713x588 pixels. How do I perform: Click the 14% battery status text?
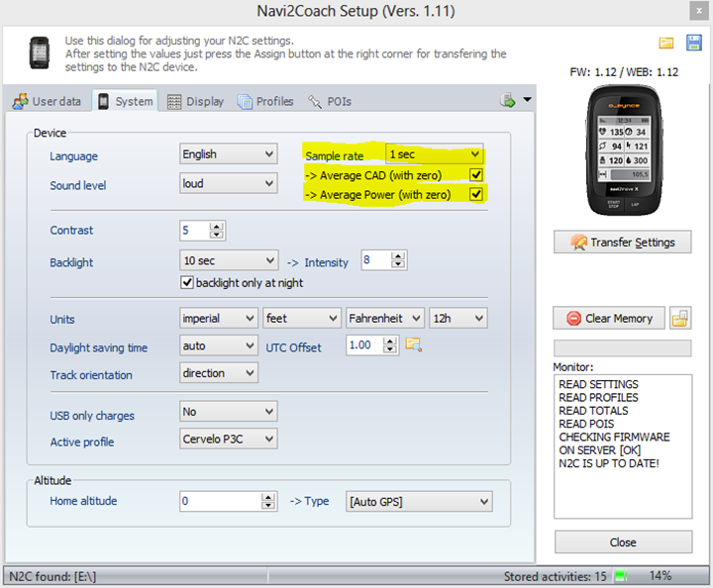coord(661,576)
